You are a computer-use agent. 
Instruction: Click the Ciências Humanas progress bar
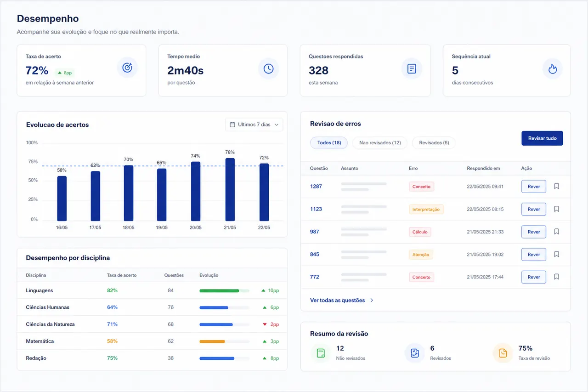(x=214, y=307)
